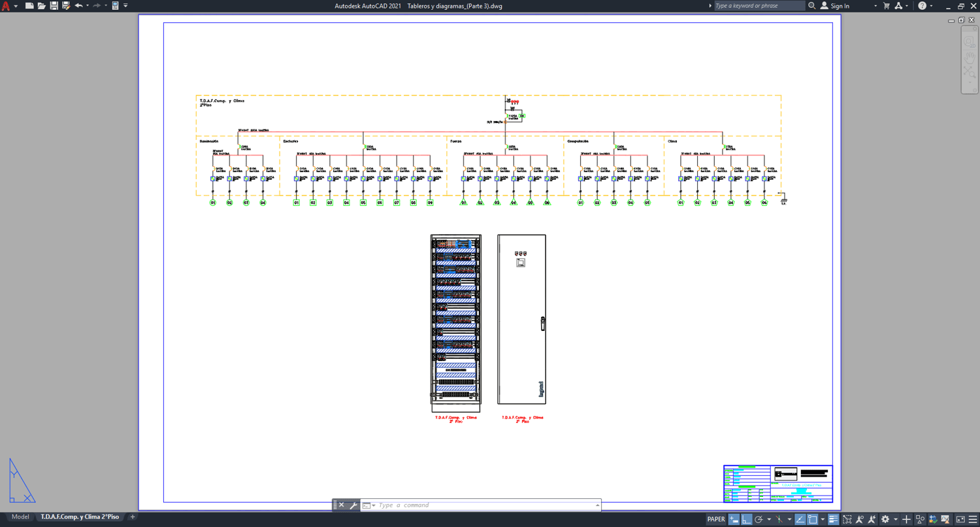Expand the Customize Quick Access Toolbar dropdown
The height and width of the screenshot is (527, 980).
[126, 6]
